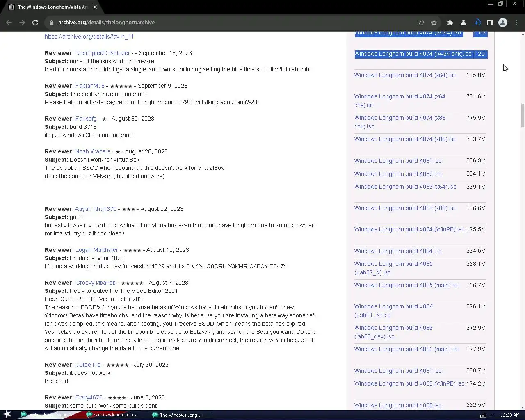Toggle the browser side panel

[x=490, y=23]
